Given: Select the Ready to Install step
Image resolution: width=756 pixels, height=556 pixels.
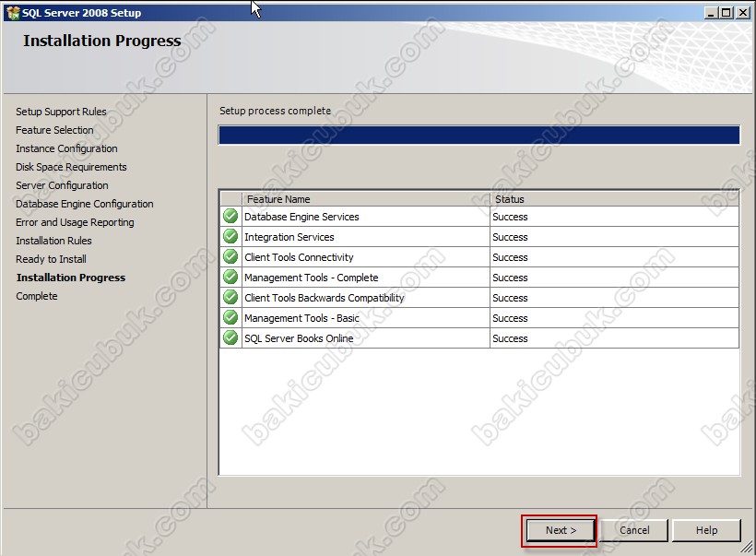Looking at the screenshot, I should click(x=51, y=259).
